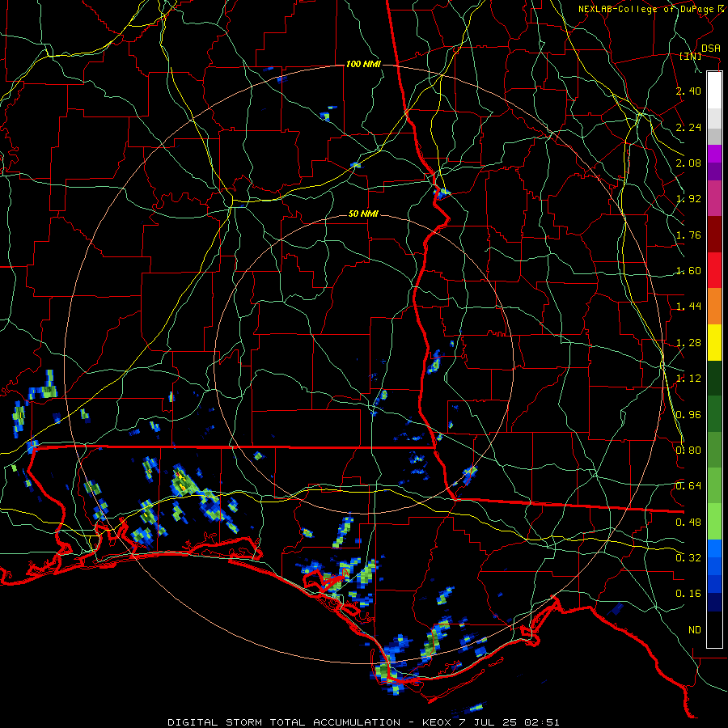Click the 2.40 legend value
728x728 pixels.
pos(688,91)
